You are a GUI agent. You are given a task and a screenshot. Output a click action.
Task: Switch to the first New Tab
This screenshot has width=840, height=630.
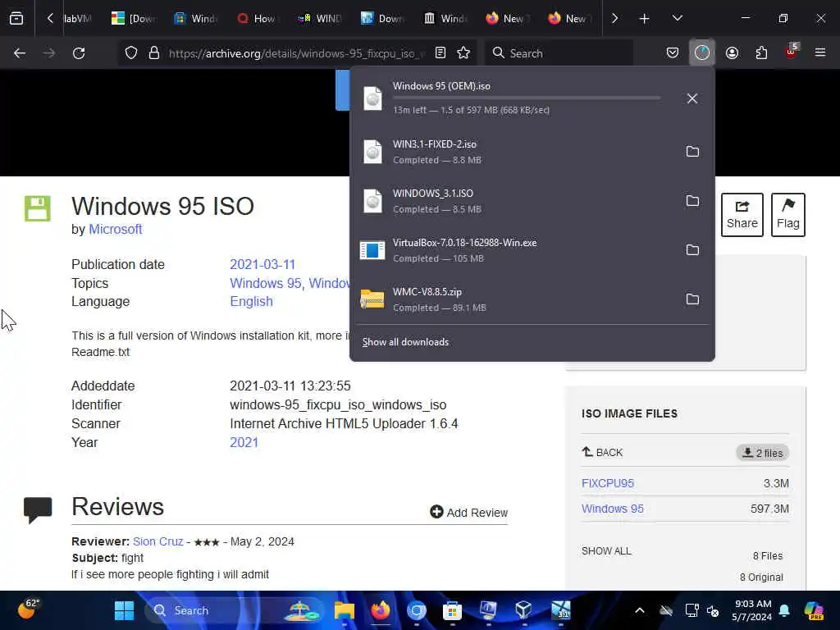coord(508,18)
